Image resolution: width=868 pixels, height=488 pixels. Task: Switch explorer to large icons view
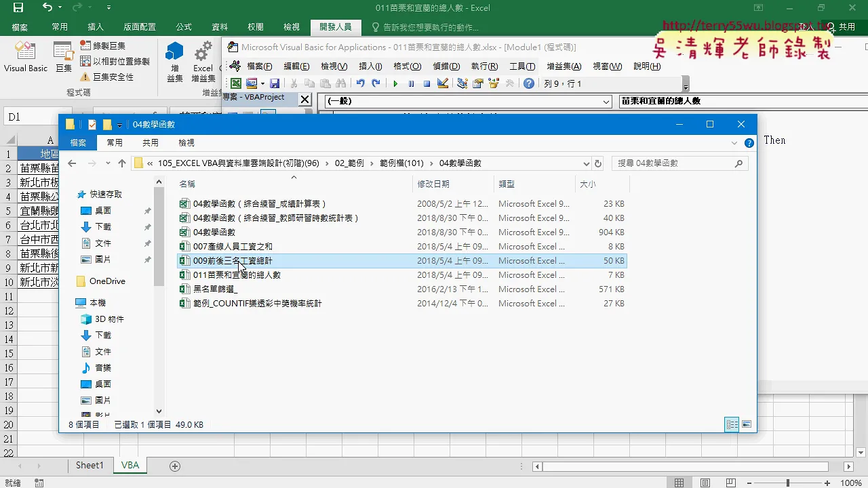coord(747,424)
